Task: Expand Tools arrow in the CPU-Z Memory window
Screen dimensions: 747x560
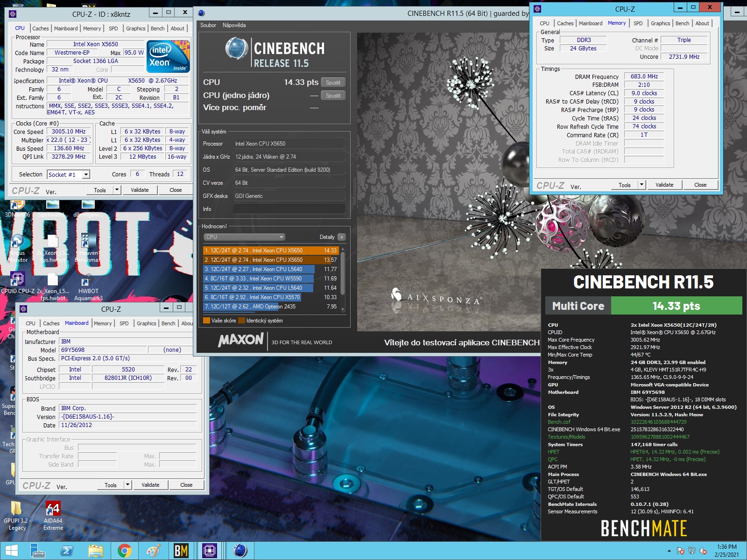Action: tap(642, 185)
